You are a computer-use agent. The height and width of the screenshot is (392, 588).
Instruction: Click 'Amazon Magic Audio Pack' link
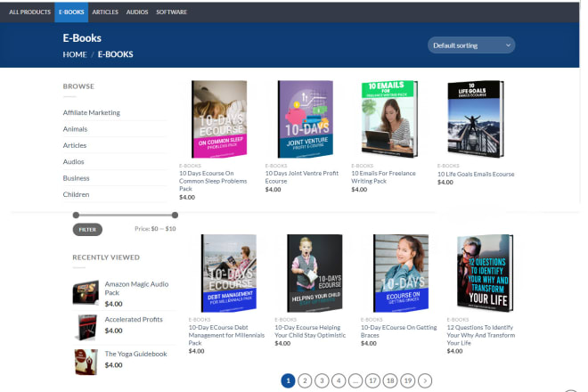tap(136, 288)
